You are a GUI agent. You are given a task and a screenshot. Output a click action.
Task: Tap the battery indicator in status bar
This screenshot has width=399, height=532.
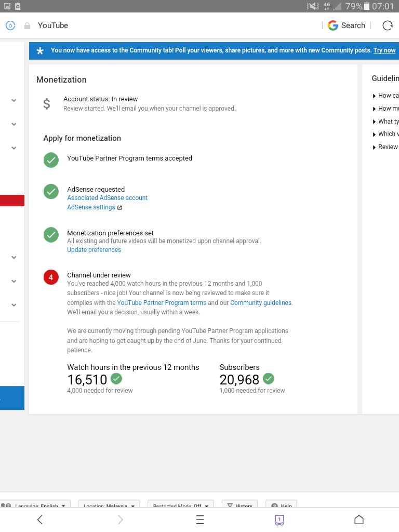click(x=366, y=6)
